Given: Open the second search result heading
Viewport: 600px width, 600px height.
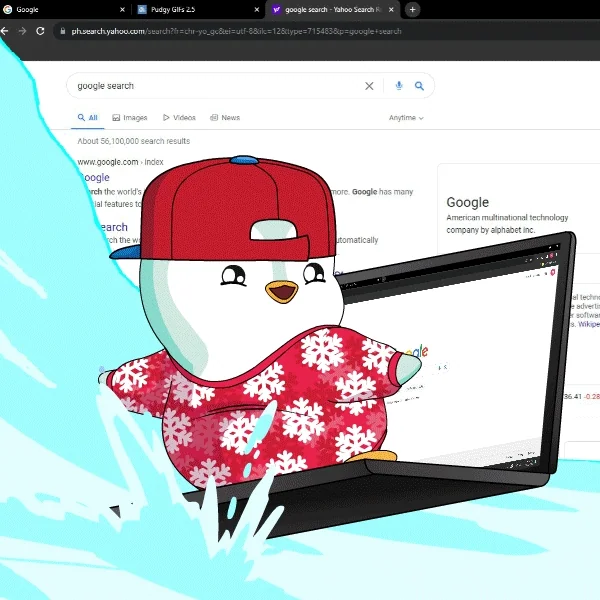Looking at the screenshot, I should click(x=112, y=227).
